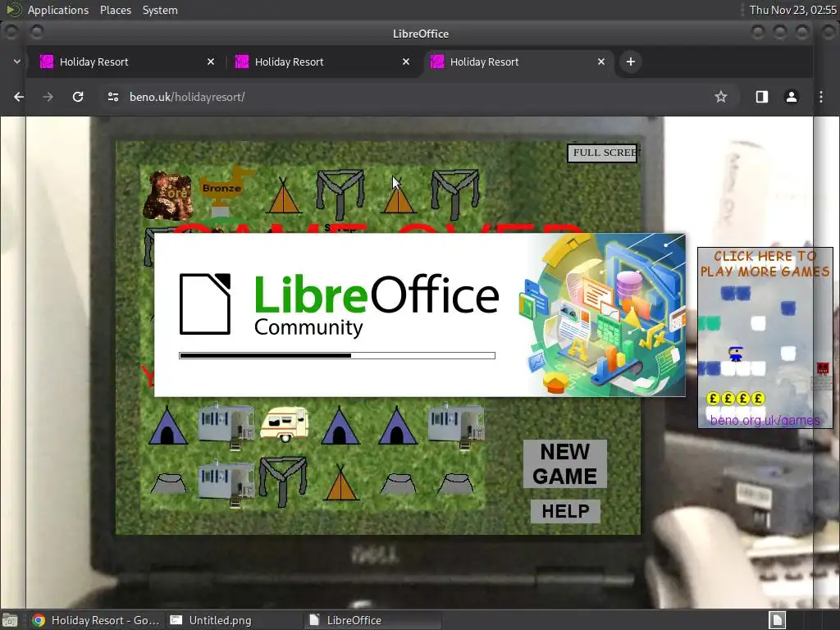
Task: Reload the Holiday Resort page
Action: (78, 97)
